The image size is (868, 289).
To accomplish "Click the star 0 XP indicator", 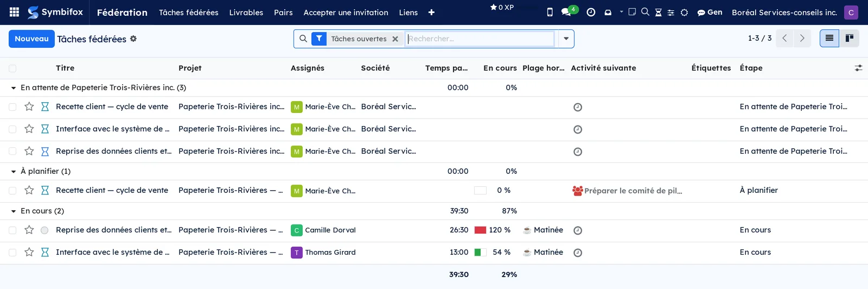I will click(x=502, y=8).
